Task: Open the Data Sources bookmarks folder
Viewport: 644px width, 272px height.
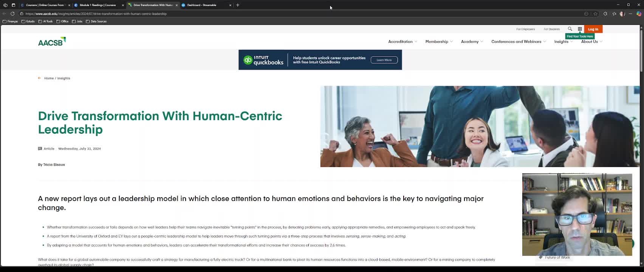Action: pos(96,22)
